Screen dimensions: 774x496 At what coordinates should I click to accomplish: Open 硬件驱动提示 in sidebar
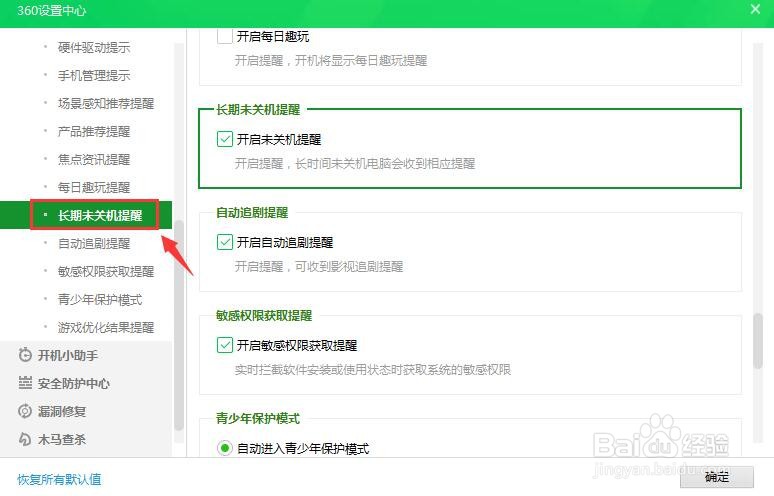click(x=94, y=47)
